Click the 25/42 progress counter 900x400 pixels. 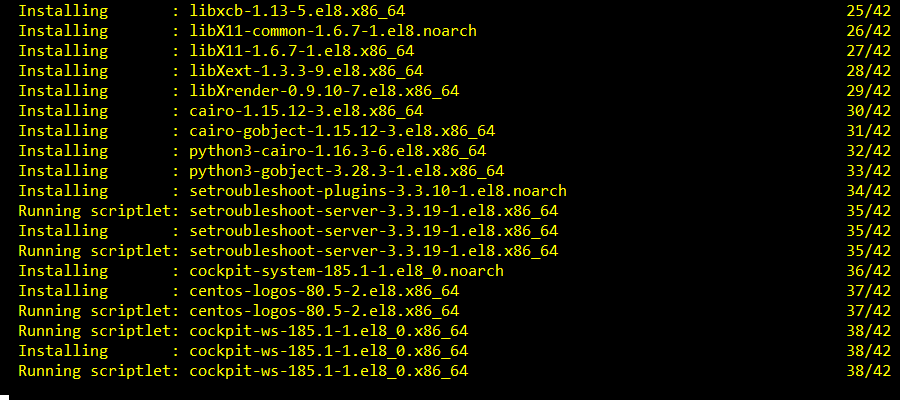867,11
